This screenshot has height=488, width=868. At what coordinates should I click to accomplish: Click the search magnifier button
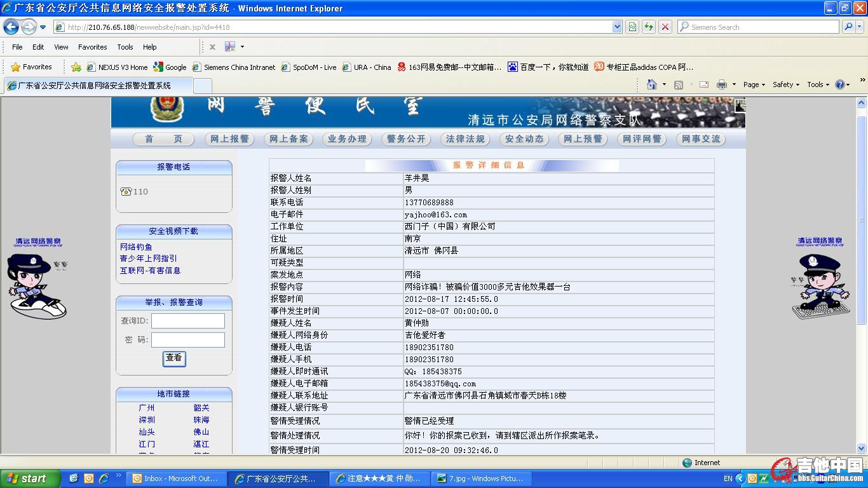[848, 27]
